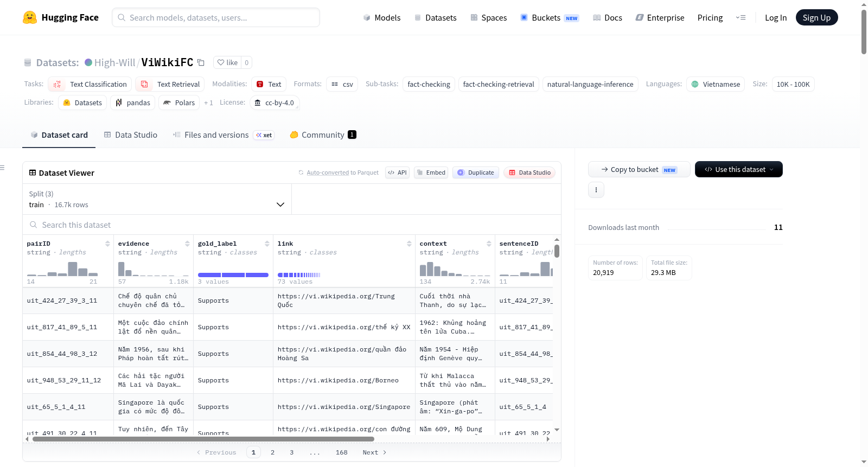Follow the Auto-converted link
The width and height of the screenshot is (868, 467).
tap(328, 172)
